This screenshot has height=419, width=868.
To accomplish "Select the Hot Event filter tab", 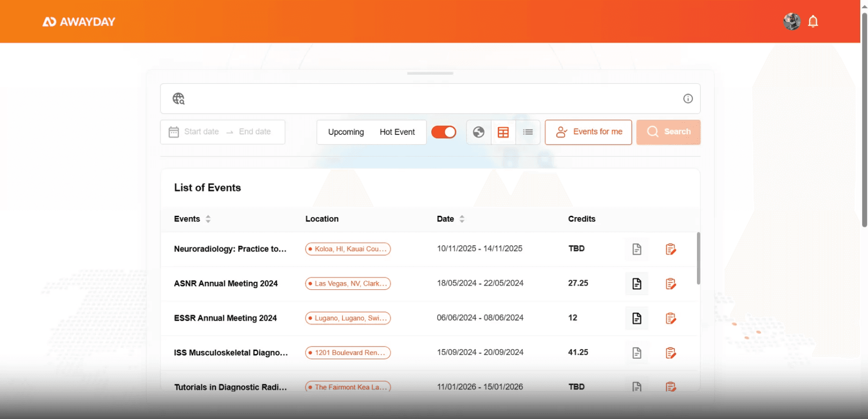I will [x=397, y=132].
